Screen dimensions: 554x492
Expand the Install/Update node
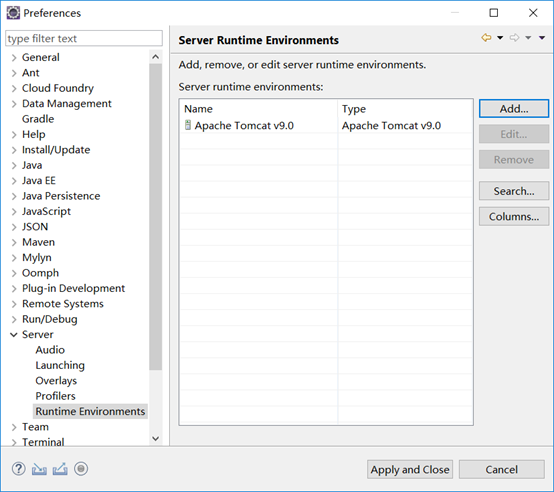[x=14, y=150]
